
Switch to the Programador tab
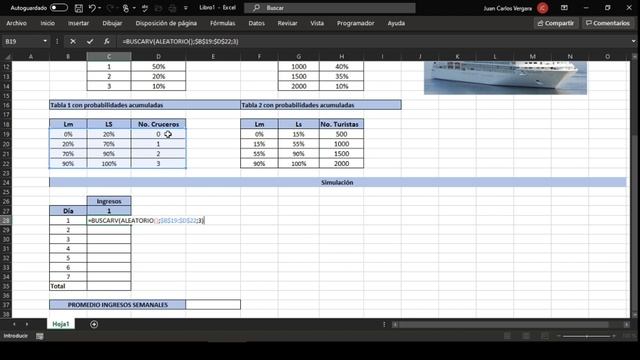click(x=356, y=23)
